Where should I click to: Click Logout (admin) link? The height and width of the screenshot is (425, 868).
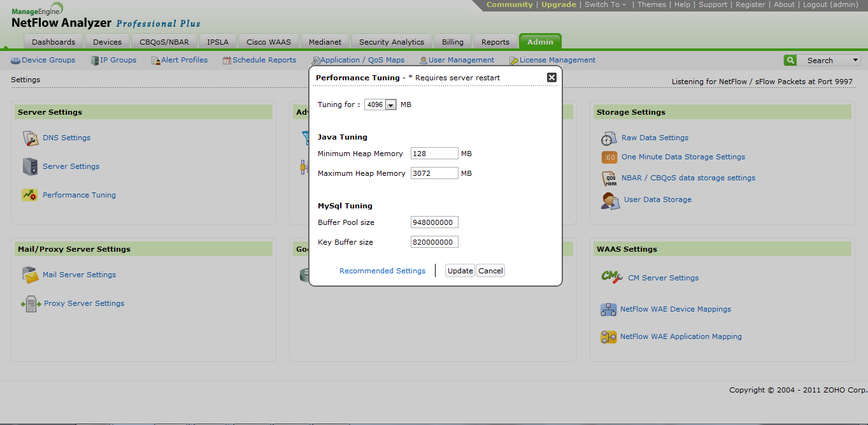click(x=831, y=4)
